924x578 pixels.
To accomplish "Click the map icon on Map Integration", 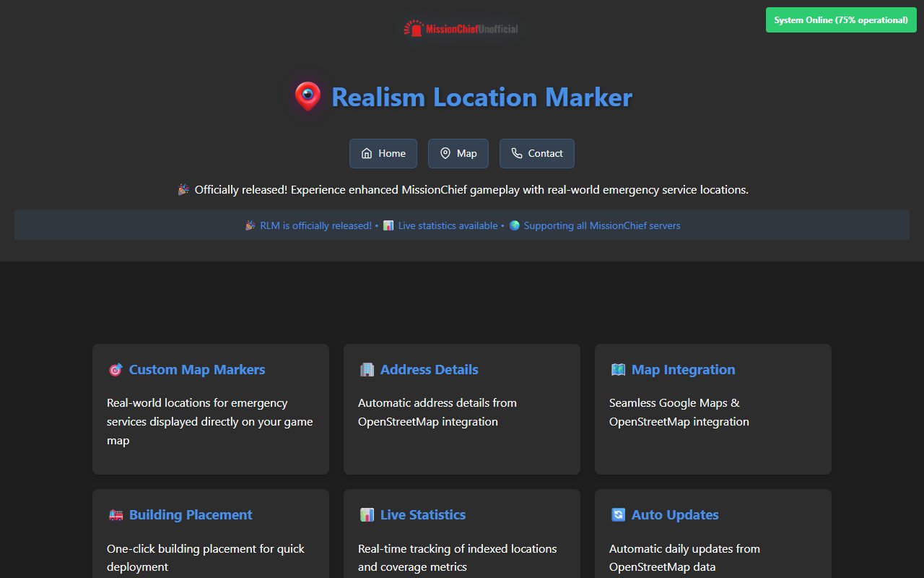I will tap(618, 369).
